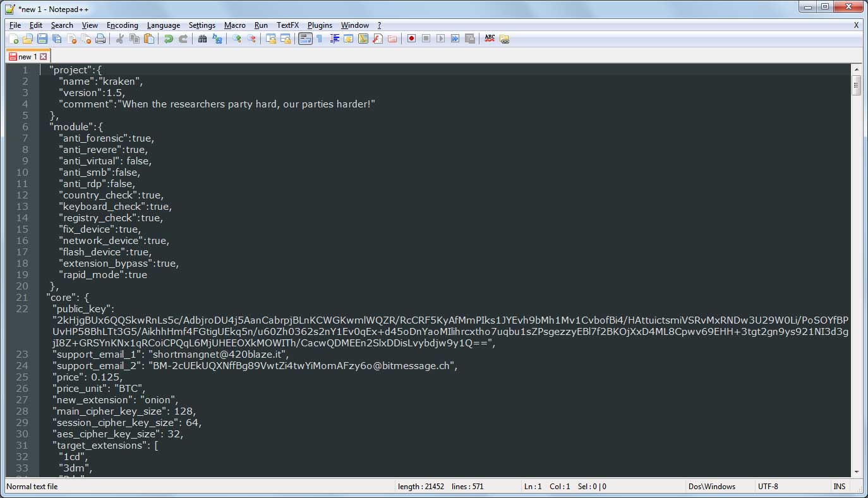
Task: Close the "new 1" tab with its X
Action: [43, 57]
